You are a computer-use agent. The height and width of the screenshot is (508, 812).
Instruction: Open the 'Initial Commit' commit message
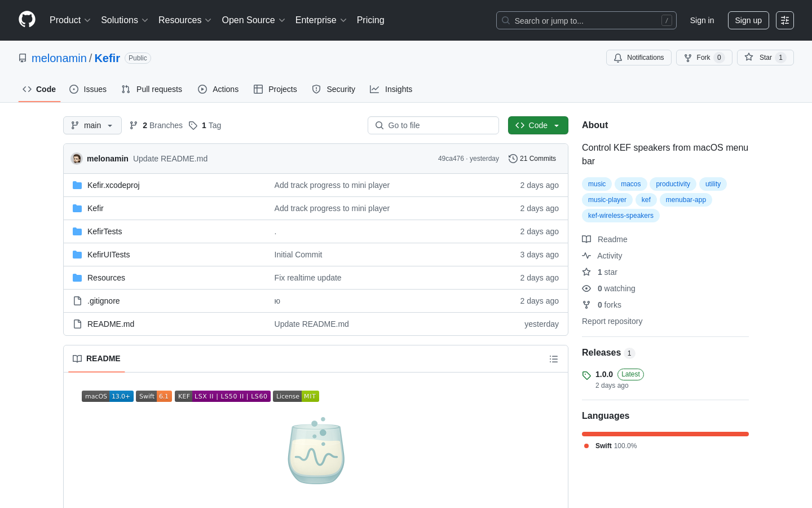click(298, 255)
